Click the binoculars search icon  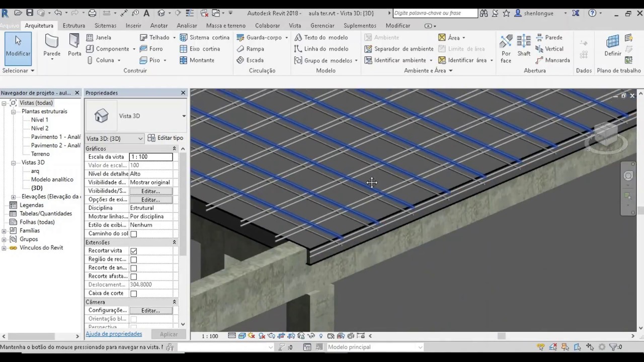tap(484, 13)
